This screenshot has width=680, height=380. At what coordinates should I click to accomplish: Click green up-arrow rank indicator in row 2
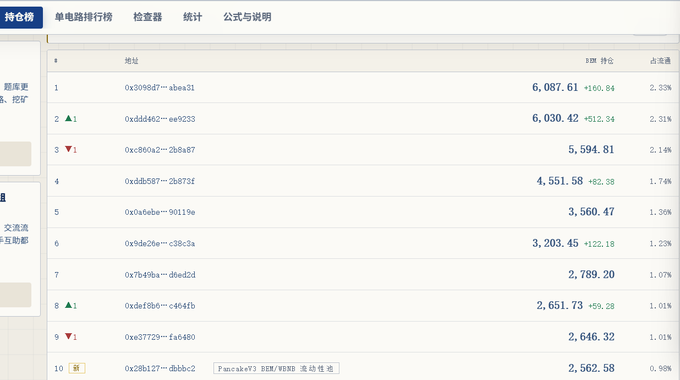[71, 118]
